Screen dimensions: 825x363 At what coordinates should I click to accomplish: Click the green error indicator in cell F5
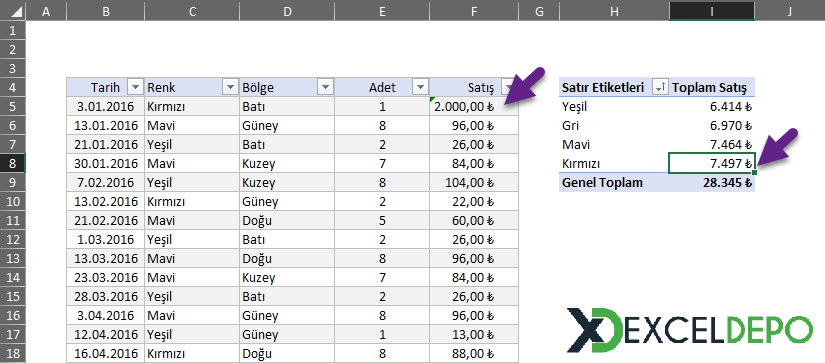tap(432, 99)
